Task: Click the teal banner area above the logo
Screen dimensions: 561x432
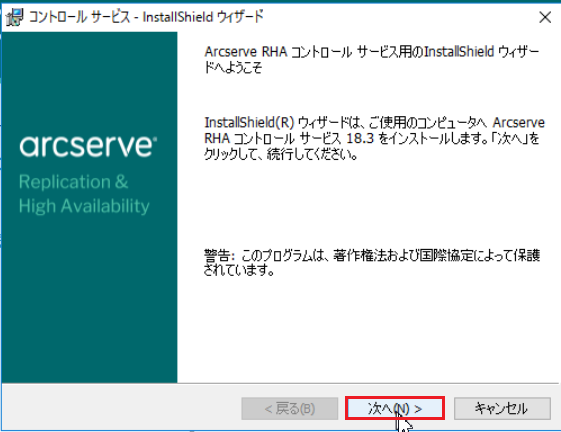Action: 89,82
